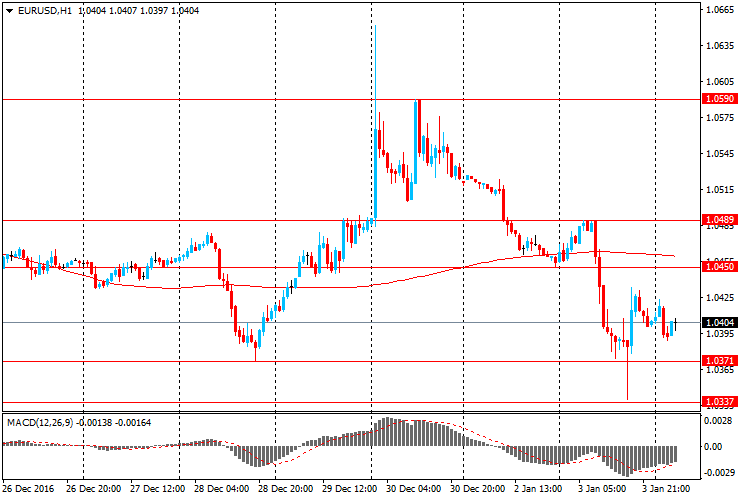Click the 1.0605 price axis label
Image resolution: width=740 pixels, height=500 pixels.
(x=720, y=82)
